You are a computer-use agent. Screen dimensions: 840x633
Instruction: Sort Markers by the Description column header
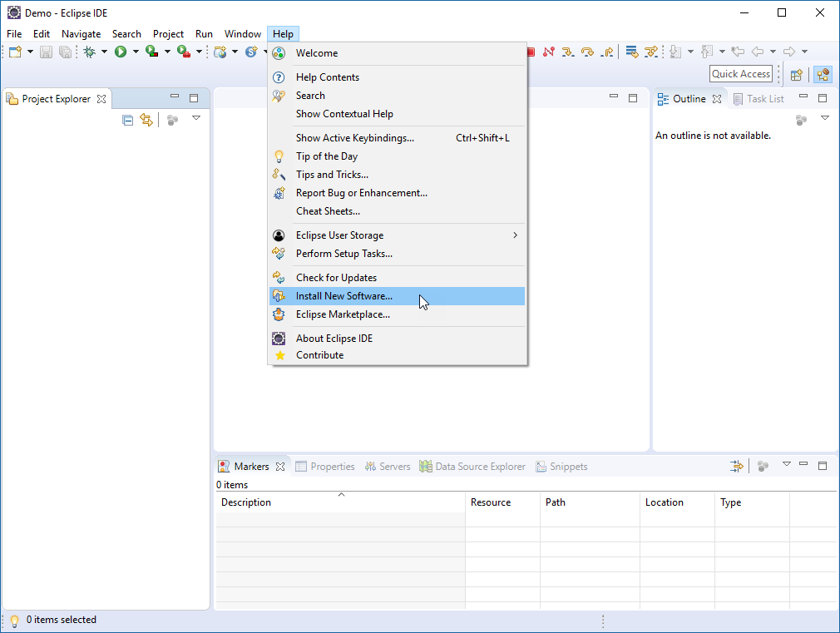coord(246,502)
